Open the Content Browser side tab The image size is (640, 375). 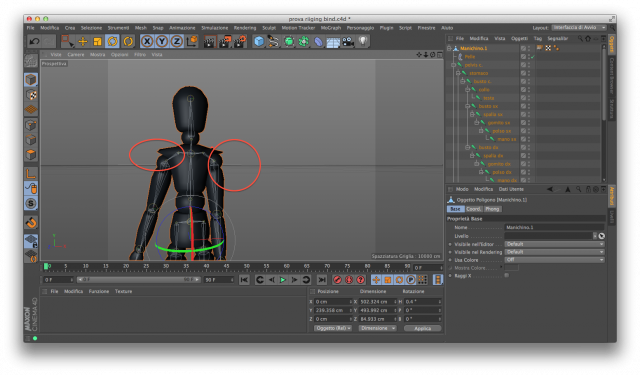pyautogui.click(x=611, y=75)
